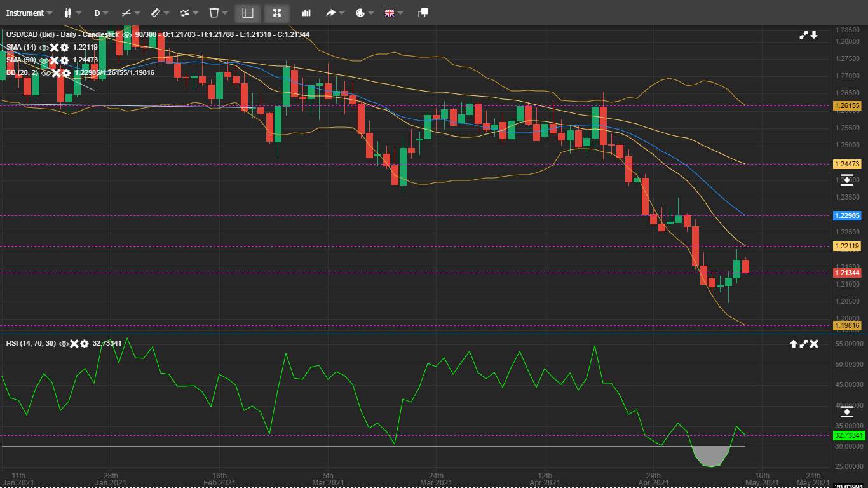This screenshot has height=488, width=868.
Task: Change language via the UK flag
Action: [x=393, y=13]
